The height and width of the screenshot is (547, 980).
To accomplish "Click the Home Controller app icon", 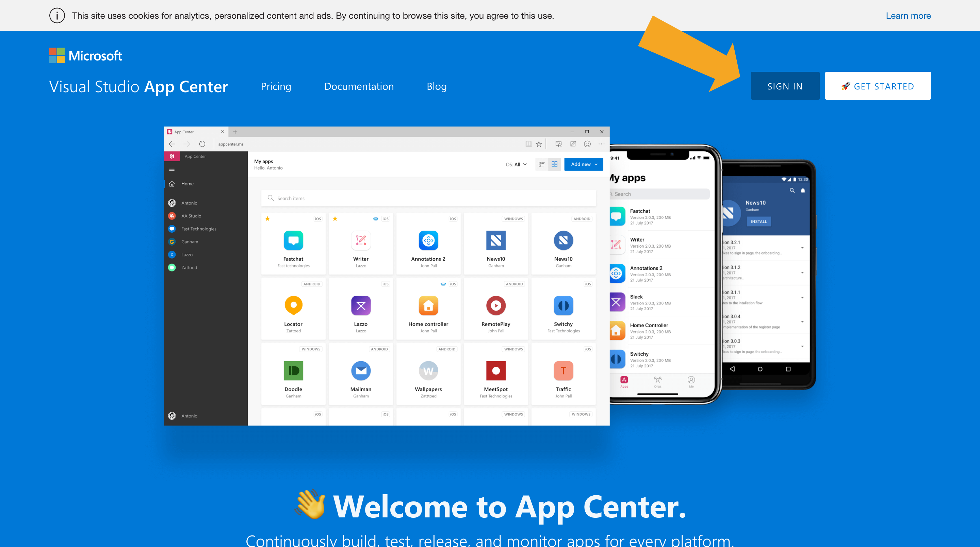I will [428, 305].
